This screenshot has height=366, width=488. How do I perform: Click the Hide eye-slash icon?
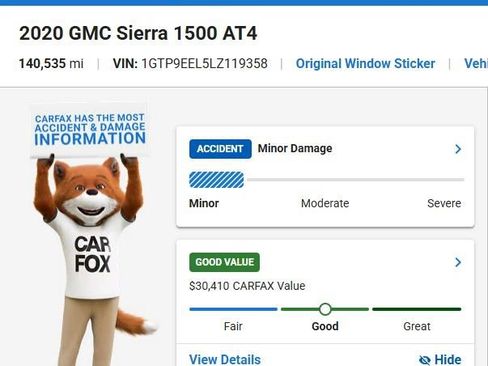coord(425,360)
